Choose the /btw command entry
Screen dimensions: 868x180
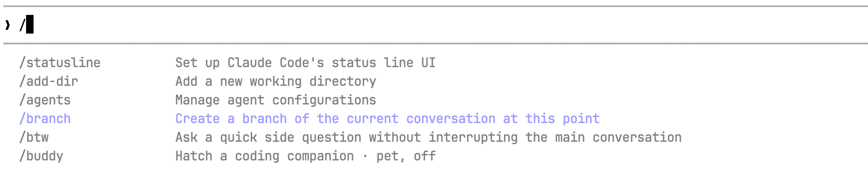[x=34, y=137]
